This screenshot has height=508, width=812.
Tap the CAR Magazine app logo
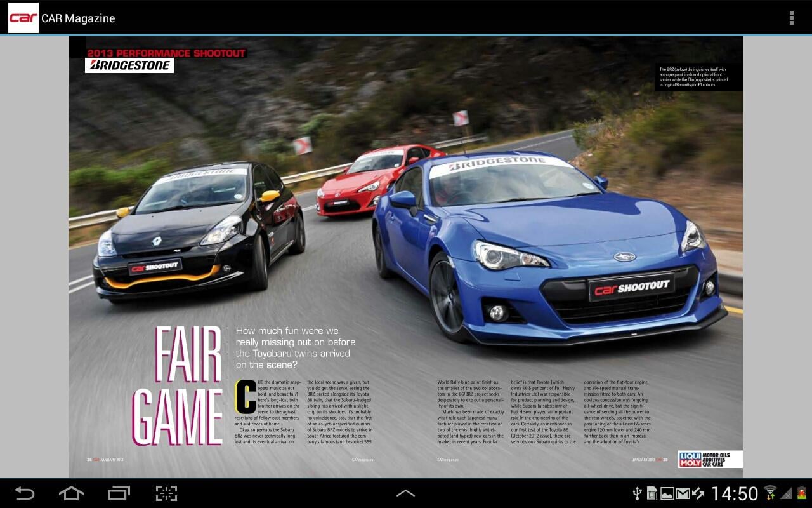click(x=23, y=18)
